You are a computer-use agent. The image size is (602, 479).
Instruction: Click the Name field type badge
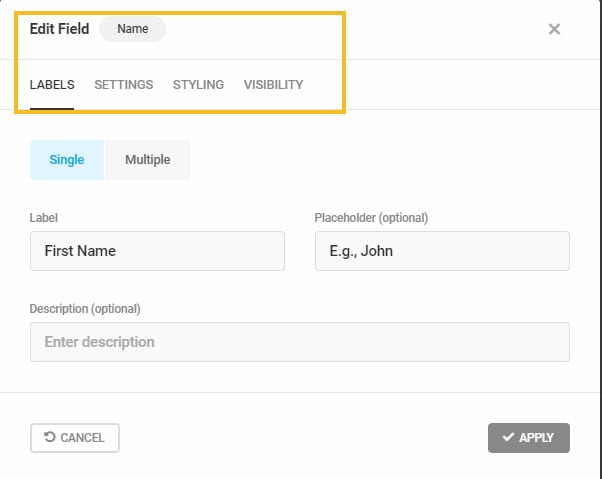pos(132,29)
